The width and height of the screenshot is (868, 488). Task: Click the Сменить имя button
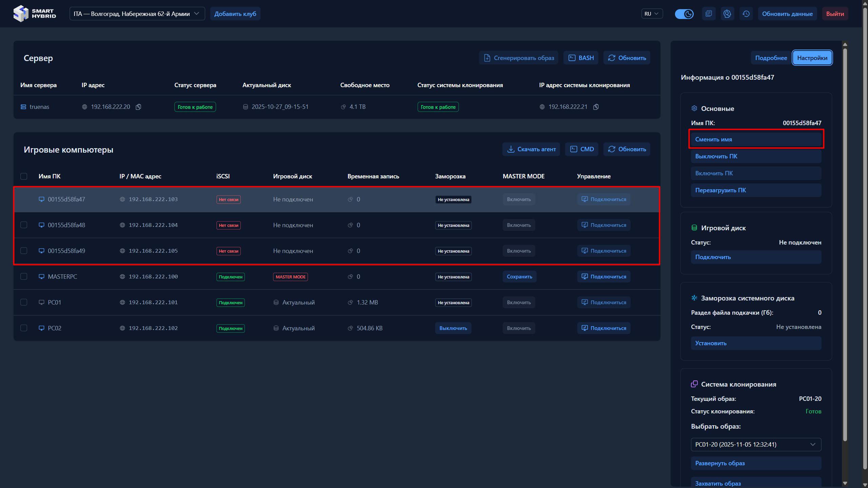756,139
